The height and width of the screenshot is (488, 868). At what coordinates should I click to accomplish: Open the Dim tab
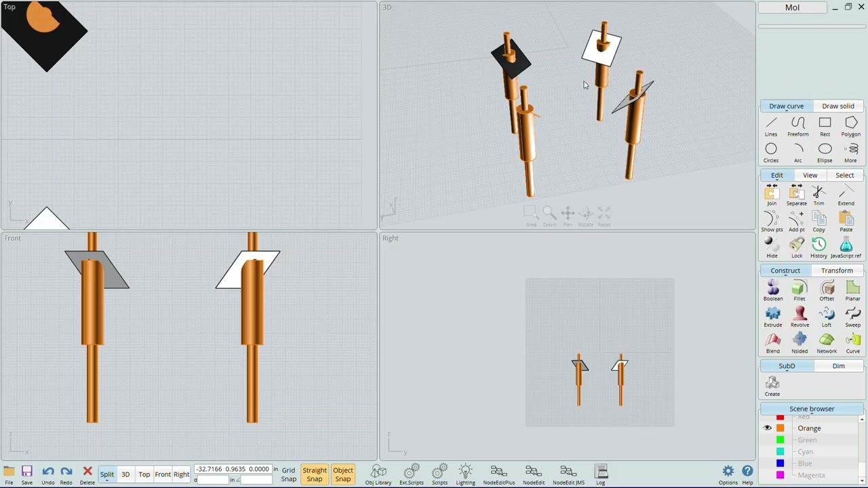click(839, 366)
